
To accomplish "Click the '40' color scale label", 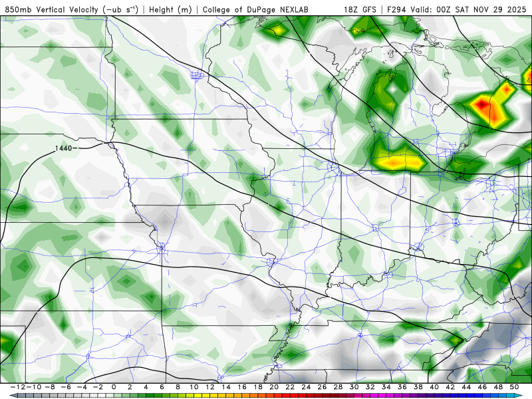I will point(434,387).
